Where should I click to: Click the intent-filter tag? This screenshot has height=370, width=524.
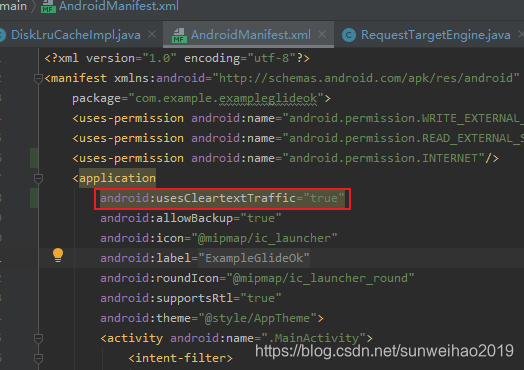pyautogui.click(x=180, y=358)
